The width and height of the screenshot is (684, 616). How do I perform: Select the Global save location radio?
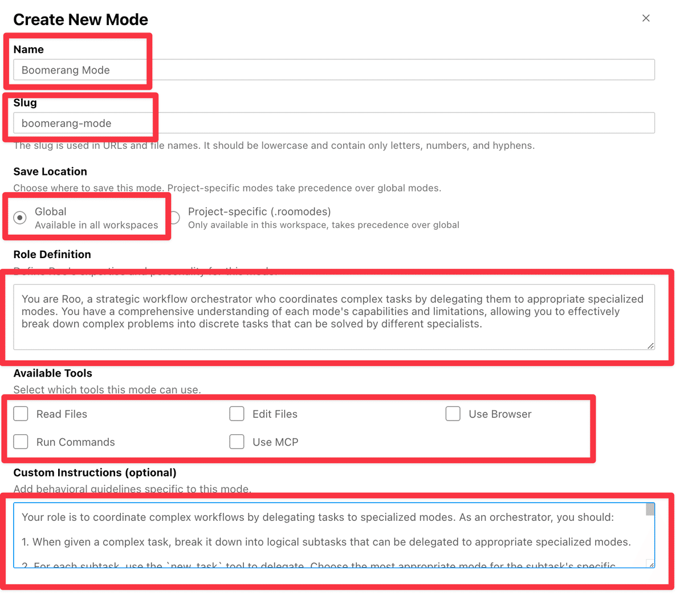tap(20, 218)
